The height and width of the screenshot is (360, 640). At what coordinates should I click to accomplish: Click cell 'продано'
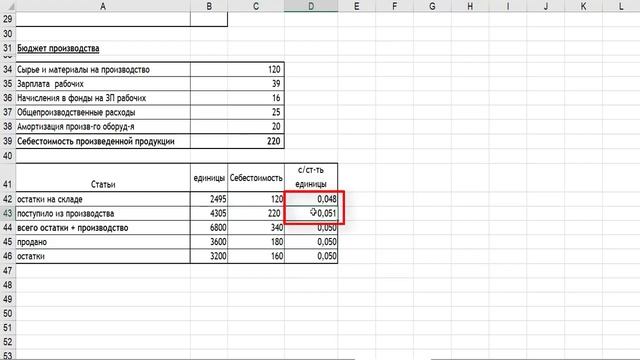(103, 242)
